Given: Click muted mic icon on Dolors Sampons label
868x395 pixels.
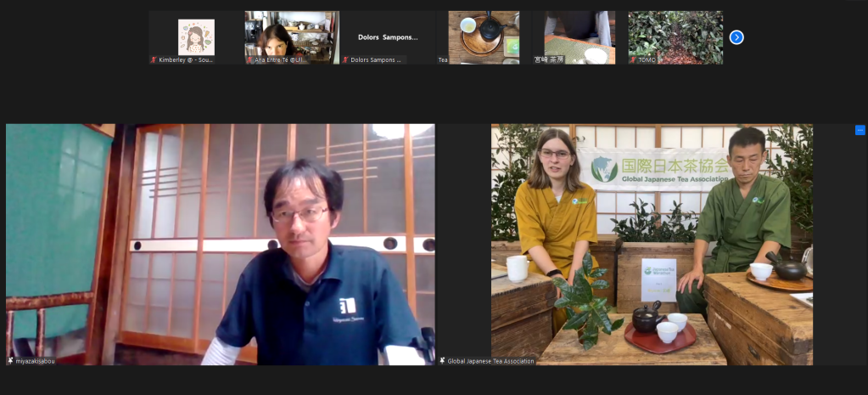Looking at the screenshot, I should (x=346, y=60).
